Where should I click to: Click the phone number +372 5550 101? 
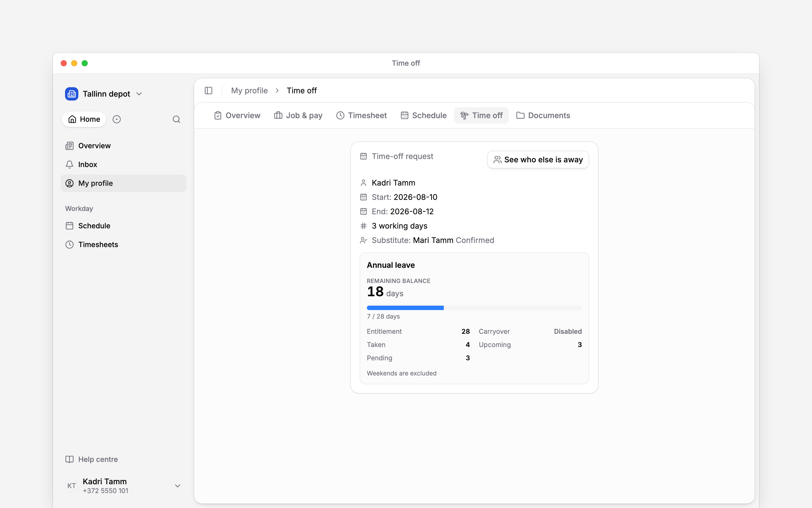click(x=105, y=491)
